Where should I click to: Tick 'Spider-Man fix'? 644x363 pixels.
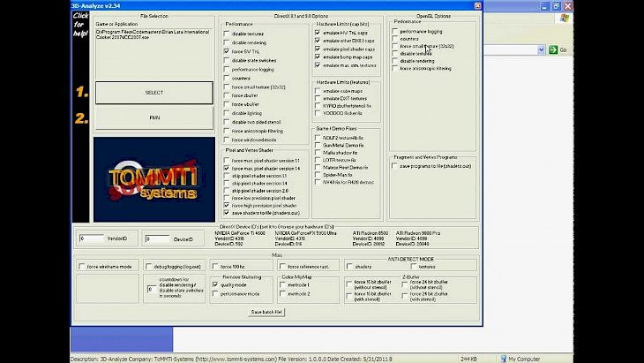(x=318, y=175)
